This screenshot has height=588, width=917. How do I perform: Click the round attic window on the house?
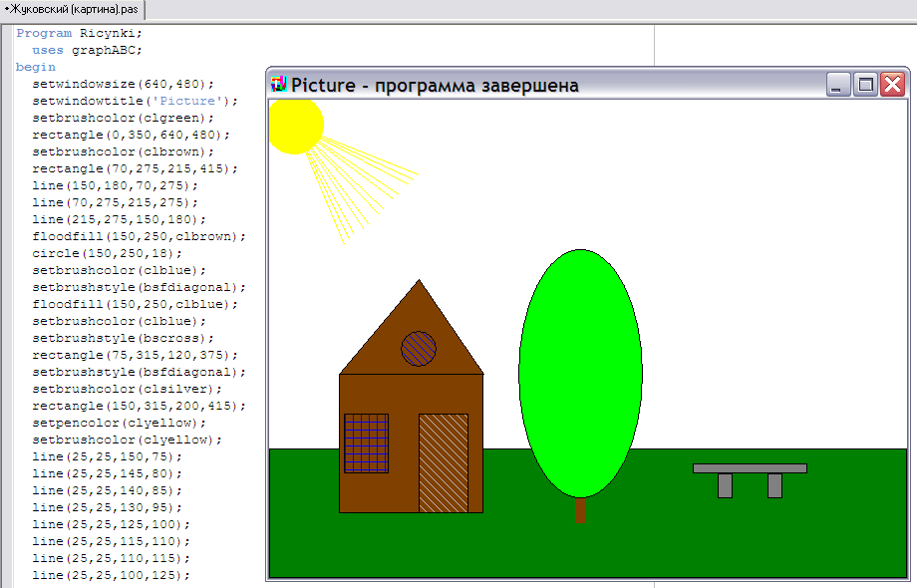419,348
